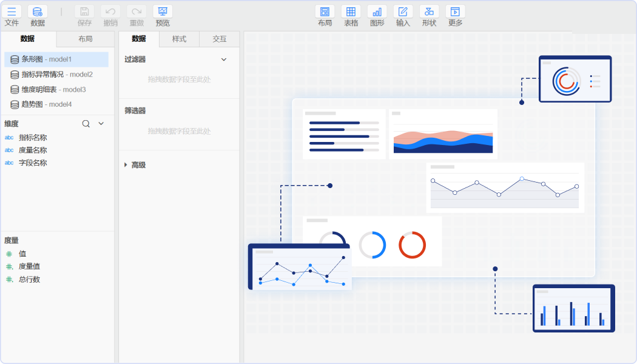This screenshot has height=364, width=637.
Task: Click the search icon beside 维度
Action: click(86, 124)
